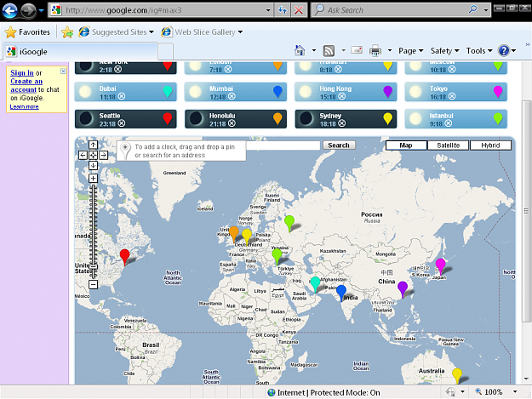Click the Read Mail toolbar icon
This screenshot has width=532, height=399.
click(357, 50)
